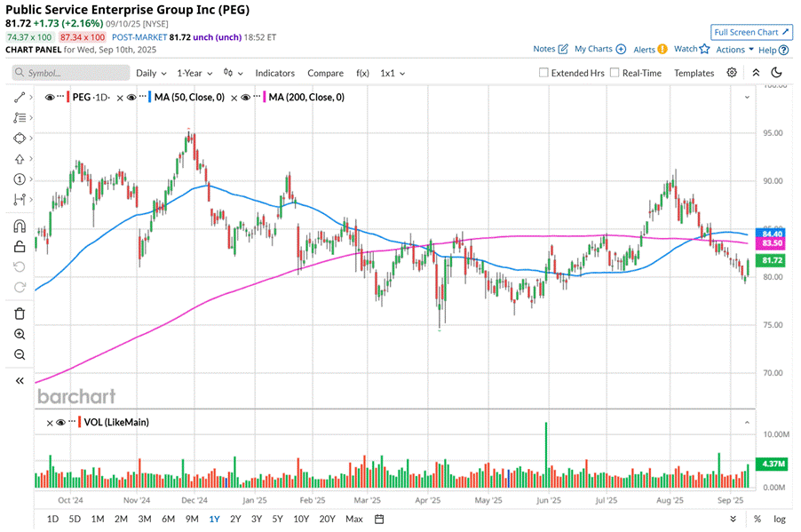Open the 1-Year period dropdown
The image size is (801, 532).
(194, 73)
